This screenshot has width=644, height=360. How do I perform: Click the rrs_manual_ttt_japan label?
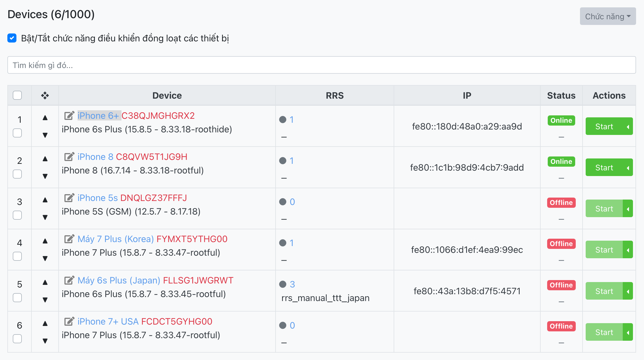(325, 298)
